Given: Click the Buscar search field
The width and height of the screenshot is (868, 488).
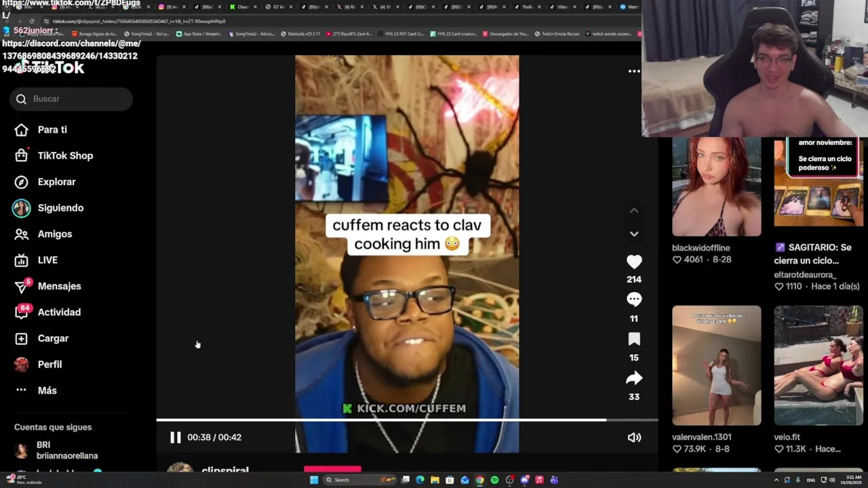Looking at the screenshot, I should [x=71, y=99].
